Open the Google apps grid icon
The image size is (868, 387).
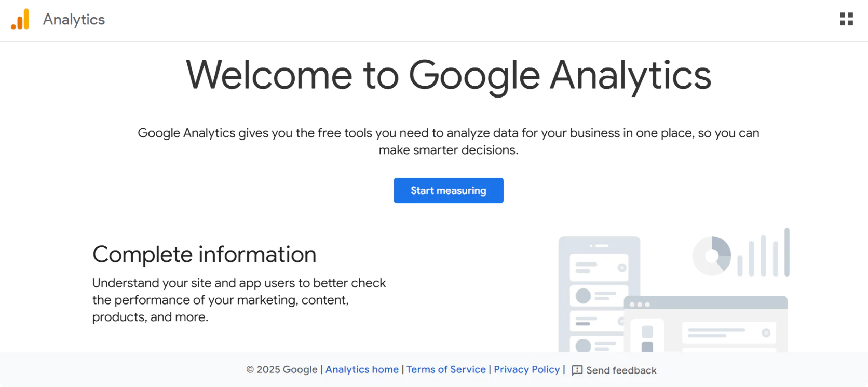point(846,19)
